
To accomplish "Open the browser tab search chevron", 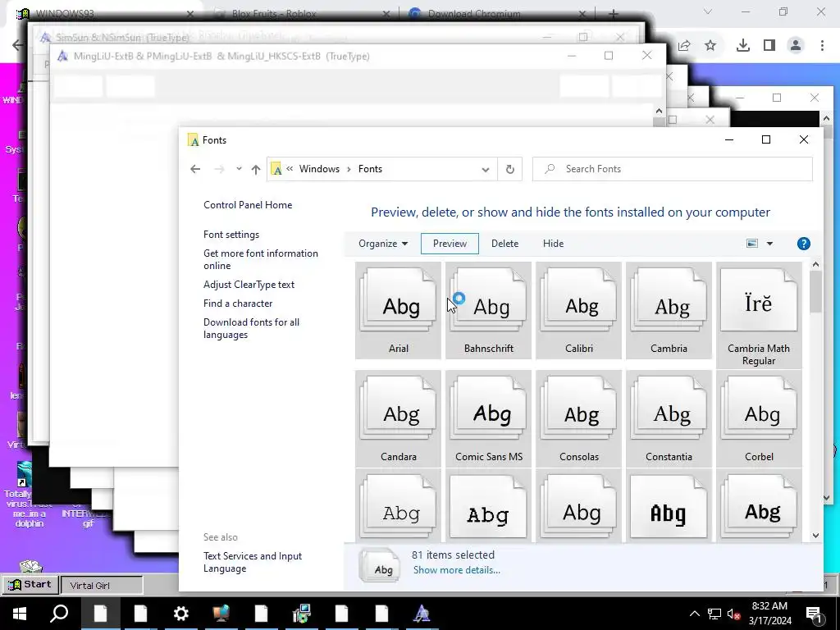I will pyautogui.click(x=708, y=11).
